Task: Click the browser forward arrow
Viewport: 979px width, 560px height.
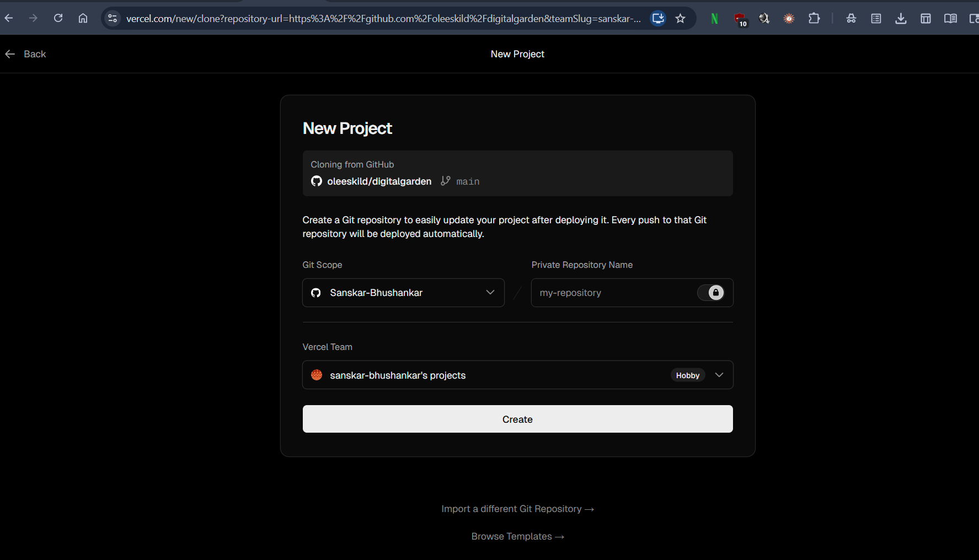Action: click(33, 18)
